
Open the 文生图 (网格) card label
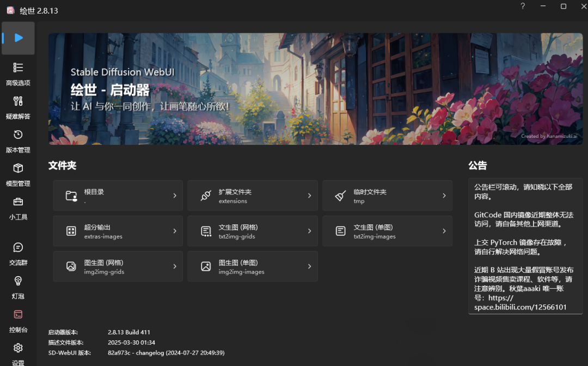coord(238,227)
